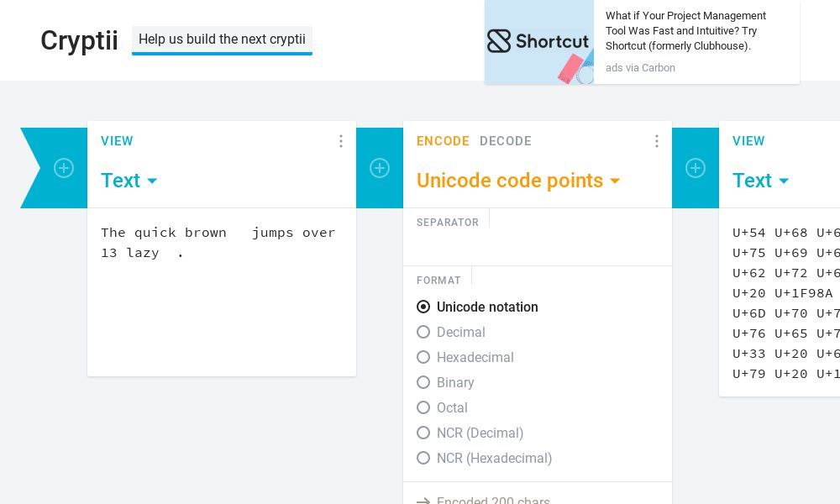Open the Encode panel's three-dot menu
840x504 pixels.
point(657,141)
